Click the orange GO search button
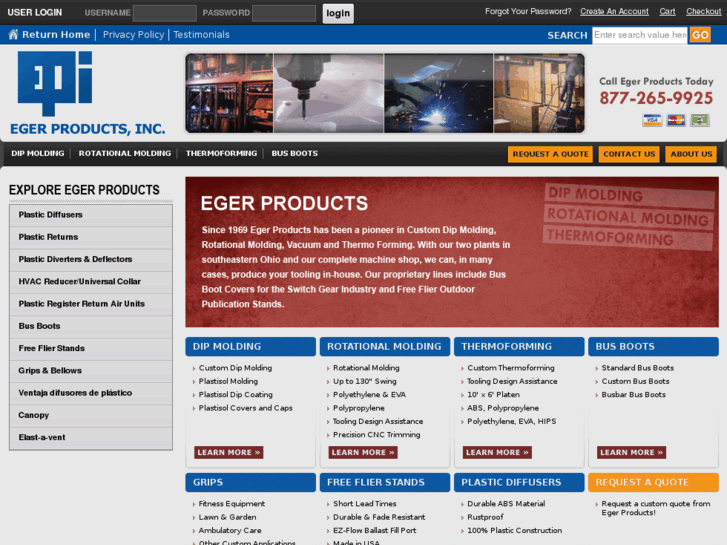Viewport: 727px width, 545px height. (x=700, y=35)
